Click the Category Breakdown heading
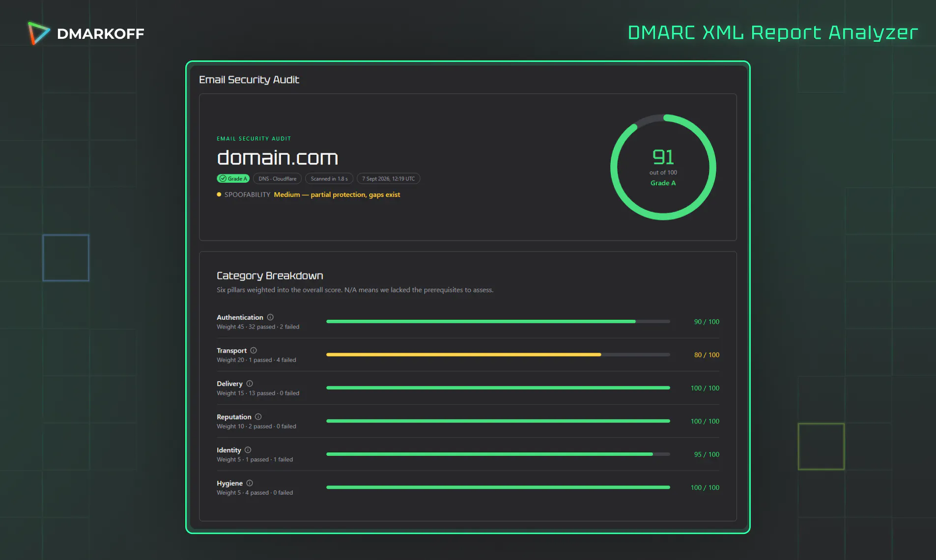 [270, 276]
